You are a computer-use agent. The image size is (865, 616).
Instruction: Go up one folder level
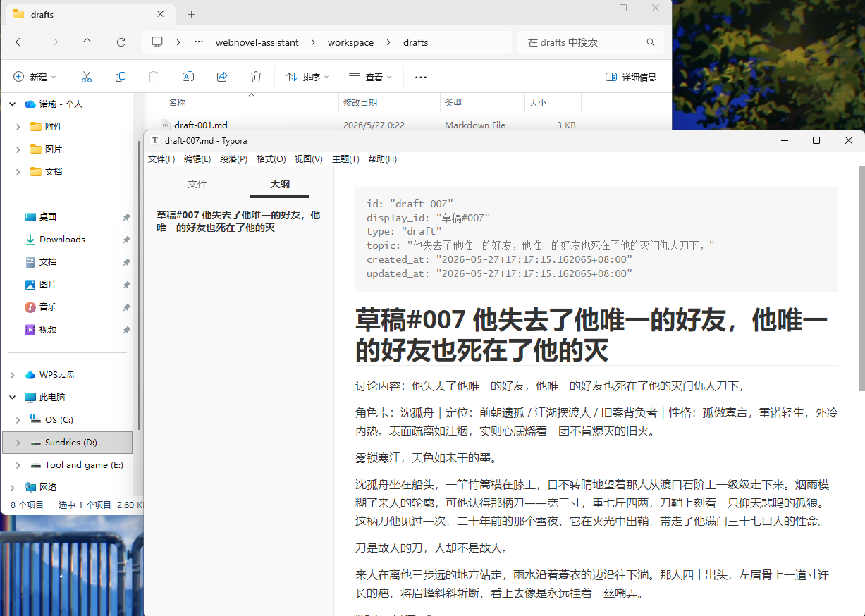tap(87, 42)
